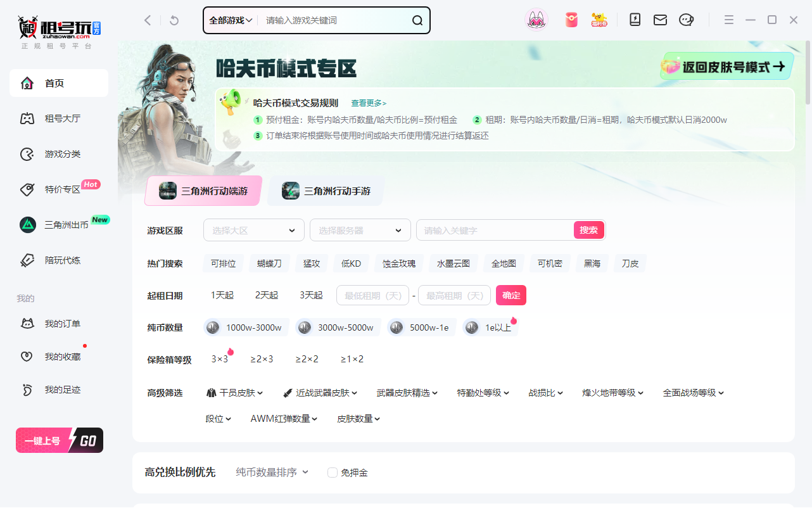Open 陪玩代练 in the sidebar

click(x=59, y=260)
